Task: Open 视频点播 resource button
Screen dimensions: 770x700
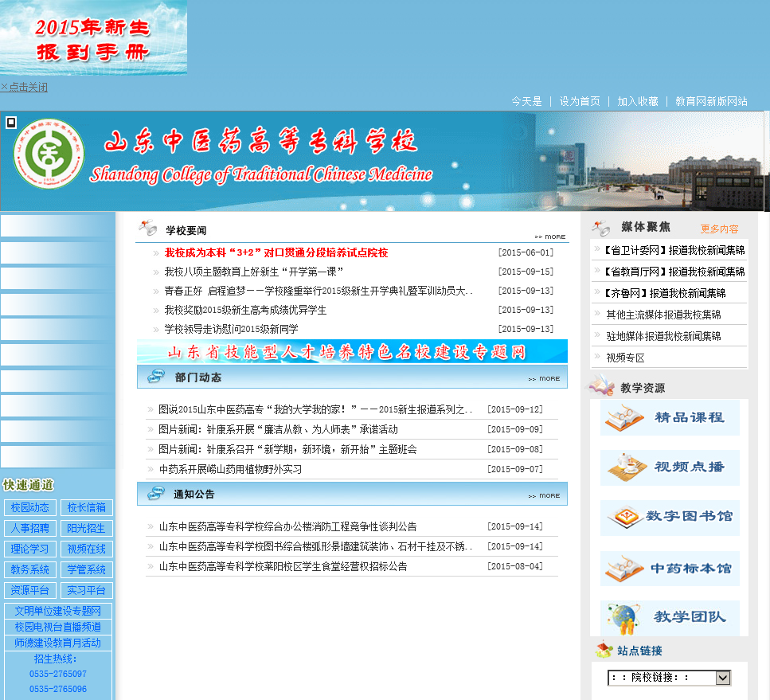Action: pyautogui.click(x=670, y=467)
